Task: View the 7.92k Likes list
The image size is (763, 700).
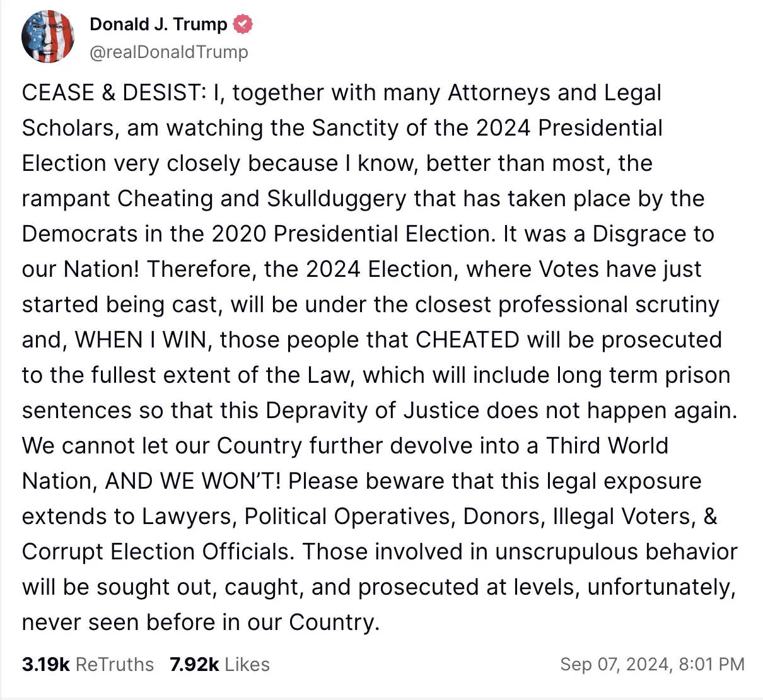Action: (219, 664)
